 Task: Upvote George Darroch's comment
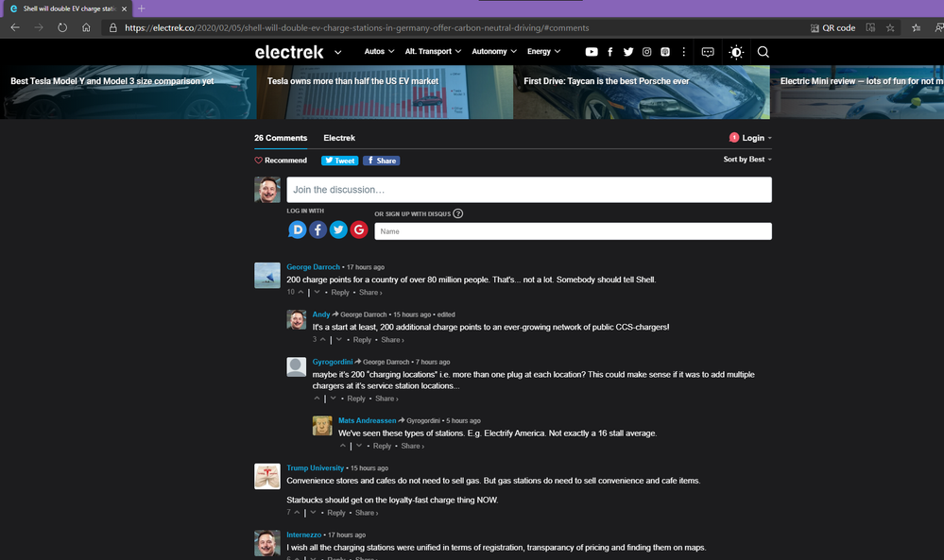300,292
